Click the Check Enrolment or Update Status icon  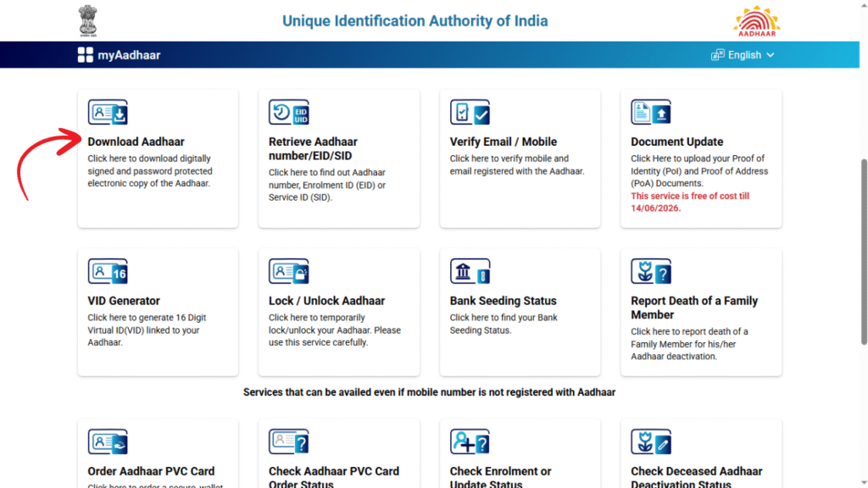click(470, 441)
